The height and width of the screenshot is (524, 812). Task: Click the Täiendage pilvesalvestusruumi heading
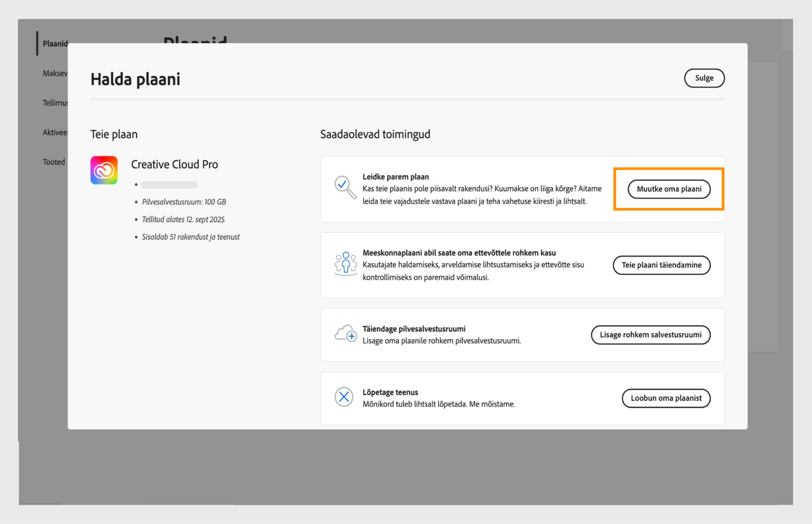pos(414,329)
